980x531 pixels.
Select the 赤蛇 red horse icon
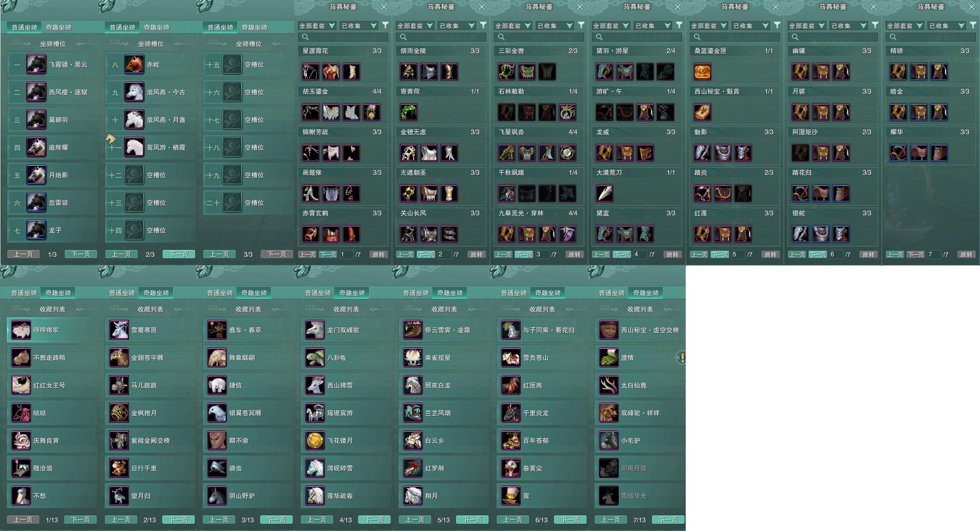pyautogui.click(x=134, y=64)
